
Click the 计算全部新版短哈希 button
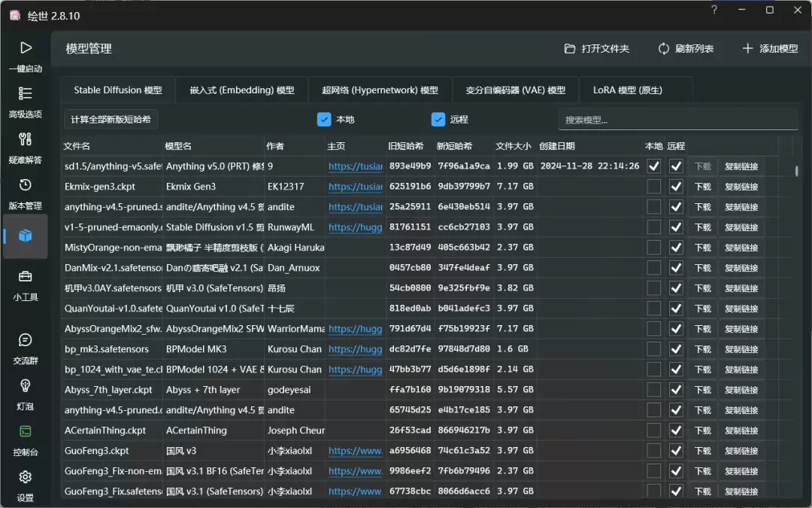[x=111, y=120]
